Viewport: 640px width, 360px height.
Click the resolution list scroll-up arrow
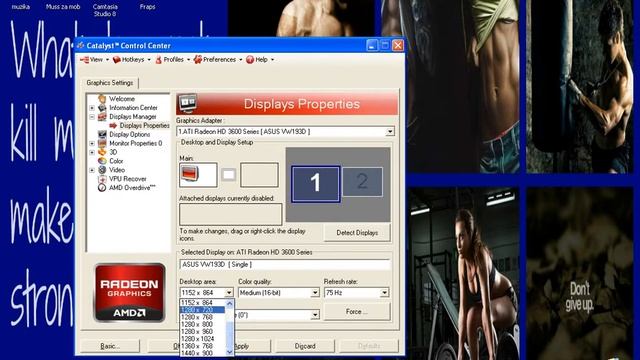(229, 303)
